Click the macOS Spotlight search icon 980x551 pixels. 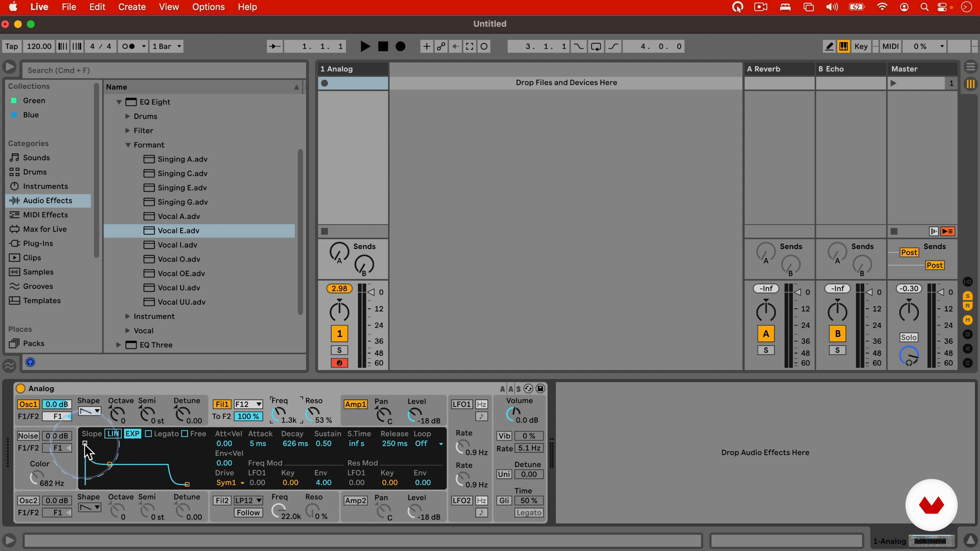point(924,7)
